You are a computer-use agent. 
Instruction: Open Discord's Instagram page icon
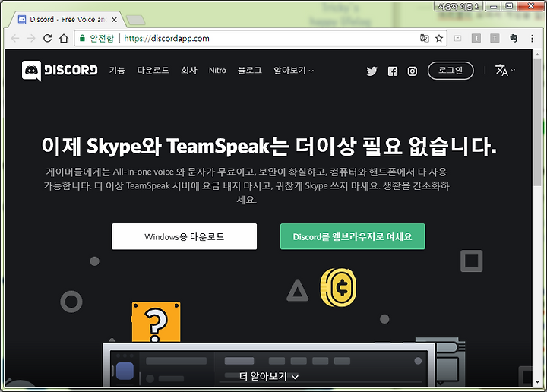pos(413,71)
